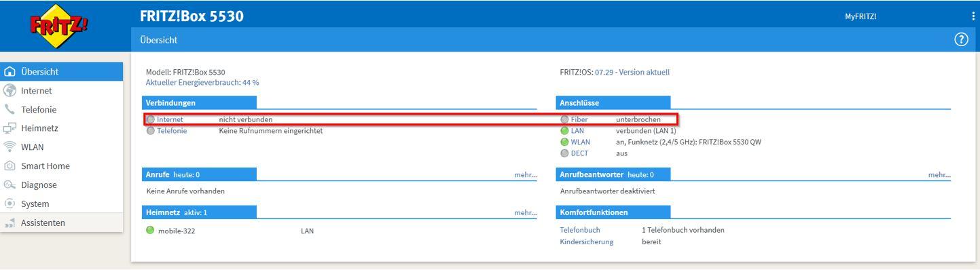Click the Übersicht home icon in sidebar

point(10,72)
